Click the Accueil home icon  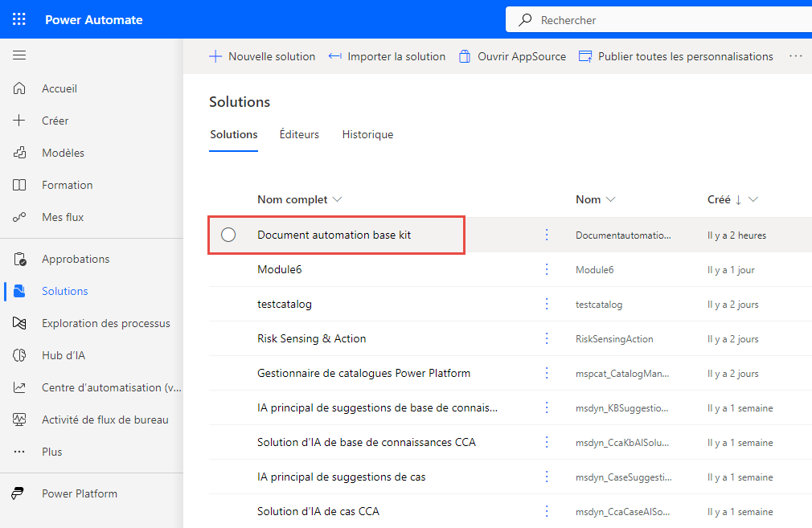point(19,88)
